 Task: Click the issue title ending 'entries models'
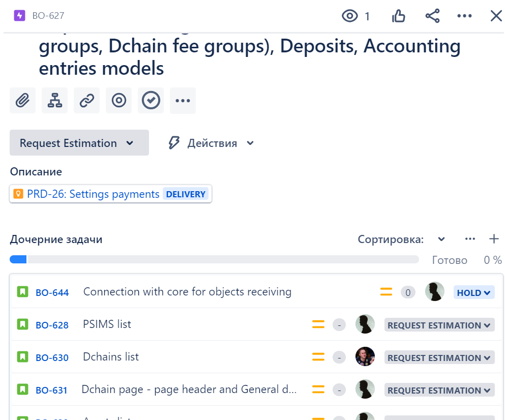(x=250, y=57)
